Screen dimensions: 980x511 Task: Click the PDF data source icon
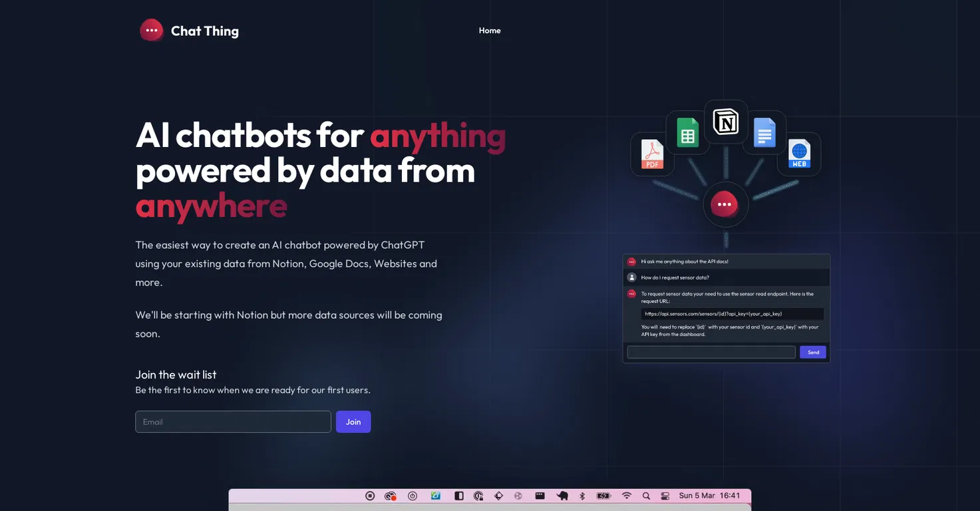point(652,154)
